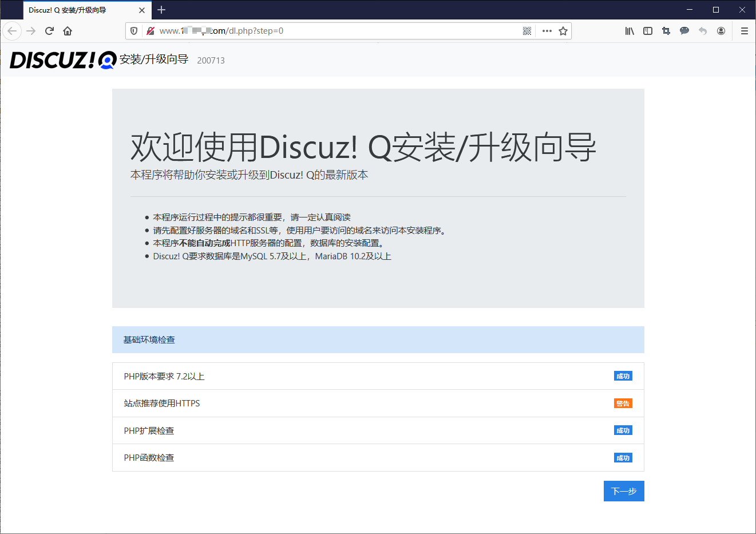Select subtitle 本程序将帮助你安装或升级到Discuz! Q的最新版本

point(250,175)
